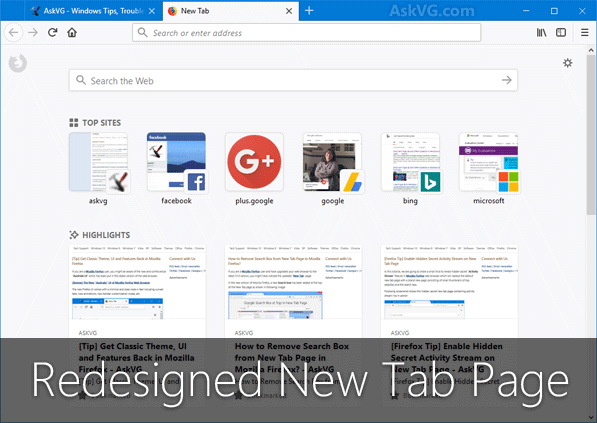Click the Microsoft logo badge icon
Screen dimensions: 597x423
coord(509,182)
